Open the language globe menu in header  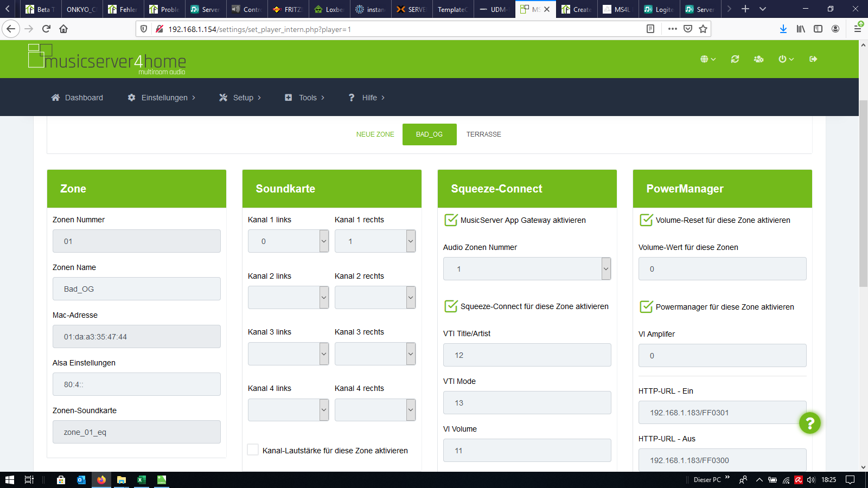pyautogui.click(x=708, y=59)
